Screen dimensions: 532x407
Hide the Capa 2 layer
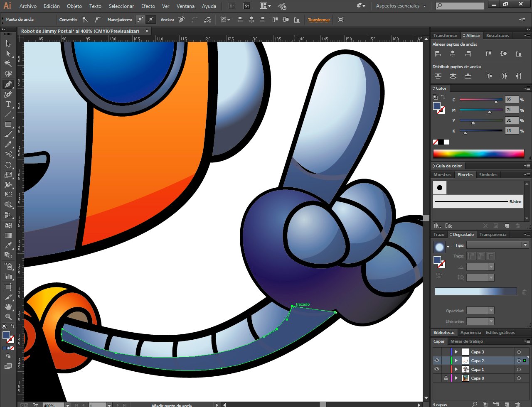[x=437, y=360]
